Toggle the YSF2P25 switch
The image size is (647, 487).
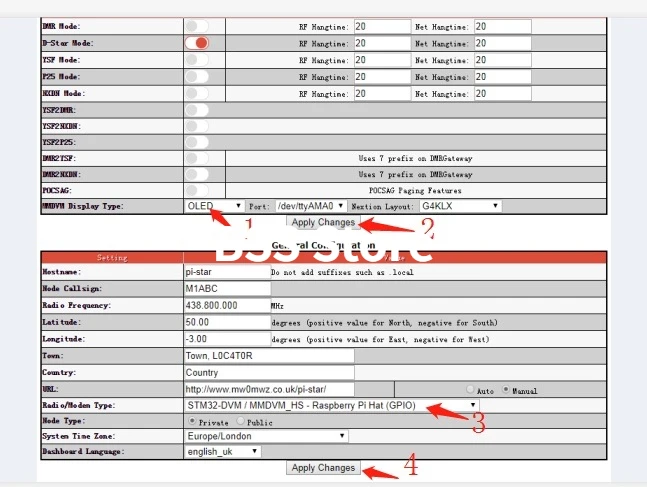197,142
